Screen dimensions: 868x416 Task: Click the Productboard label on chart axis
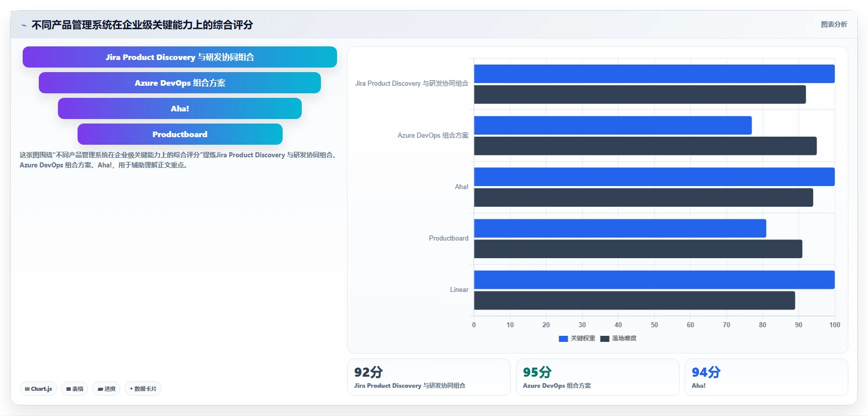pos(448,238)
